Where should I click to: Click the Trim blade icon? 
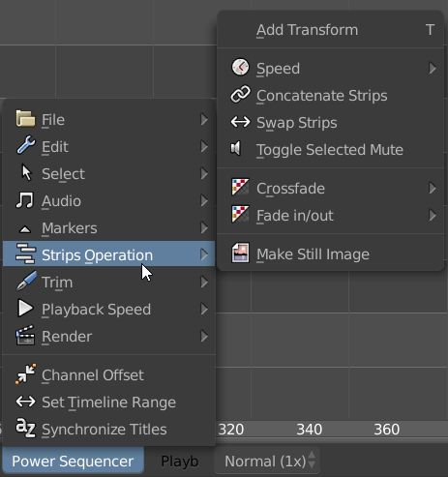[26, 281]
